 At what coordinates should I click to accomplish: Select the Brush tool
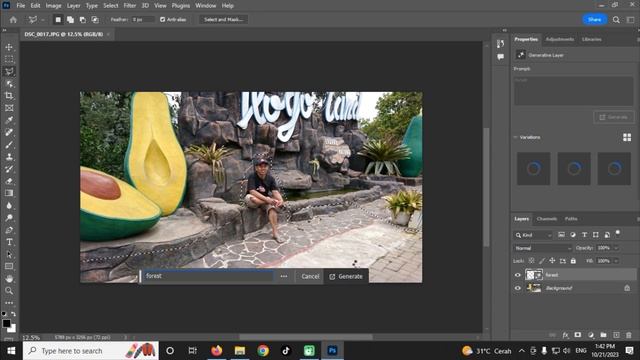[x=9, y=144]
